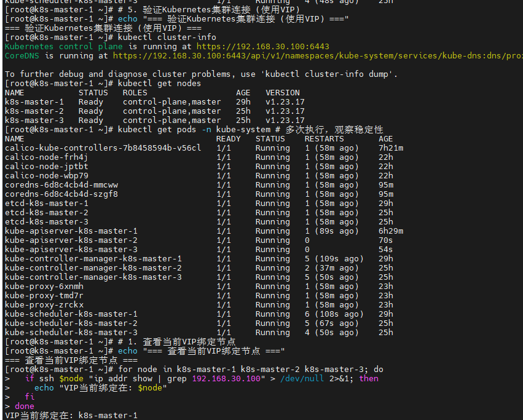The width and height of the screenshot is (523, 420).
Task: Click age 7h21m of calico-kube-controllers pod
Action: (391, 148)
